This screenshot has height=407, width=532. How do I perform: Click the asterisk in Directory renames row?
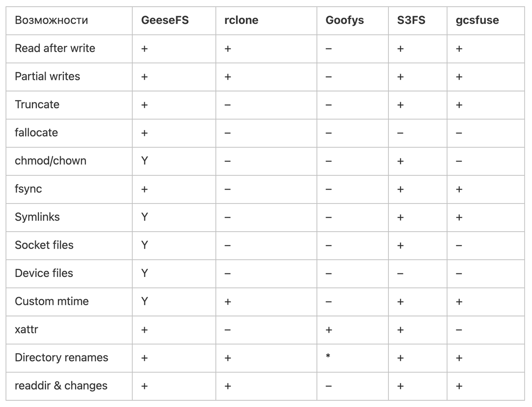(328, 356)
